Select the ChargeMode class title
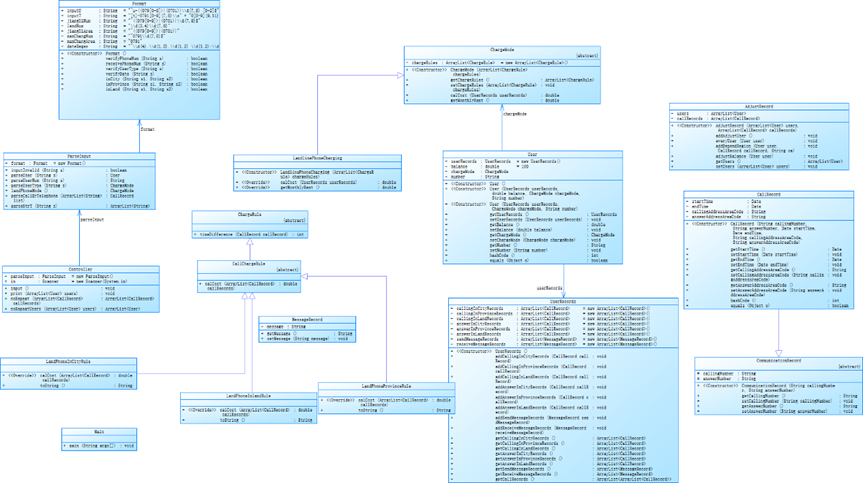This screenshot has width=863, height=483. (502, 50)
